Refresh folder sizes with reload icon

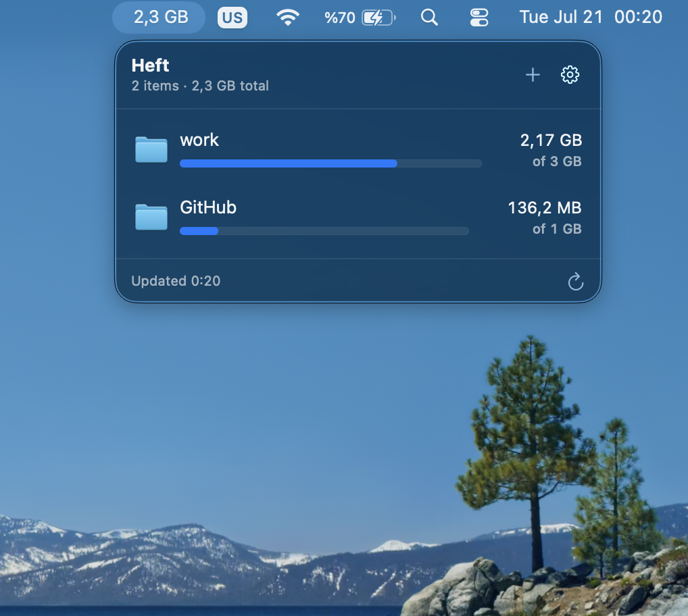(x=576, y=282)
